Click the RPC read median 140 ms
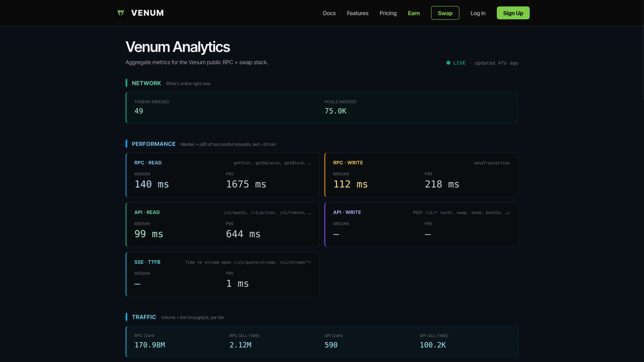This screenshot has width=644, height=362. click(x=151, y=184)
